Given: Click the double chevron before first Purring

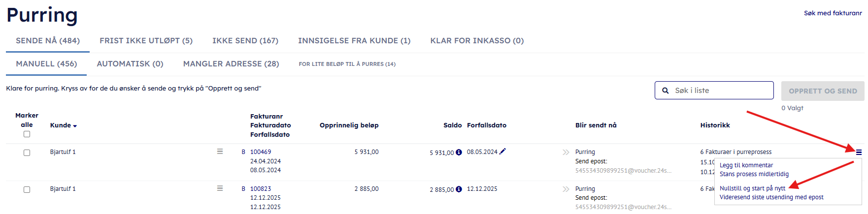Looking at the screenshot, I should [566, 153].
